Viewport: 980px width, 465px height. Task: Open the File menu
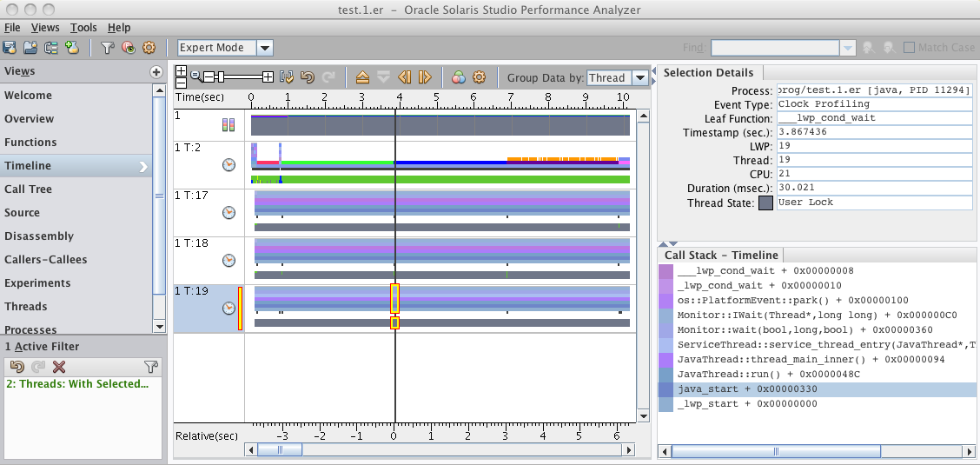[x=12, y=28]
